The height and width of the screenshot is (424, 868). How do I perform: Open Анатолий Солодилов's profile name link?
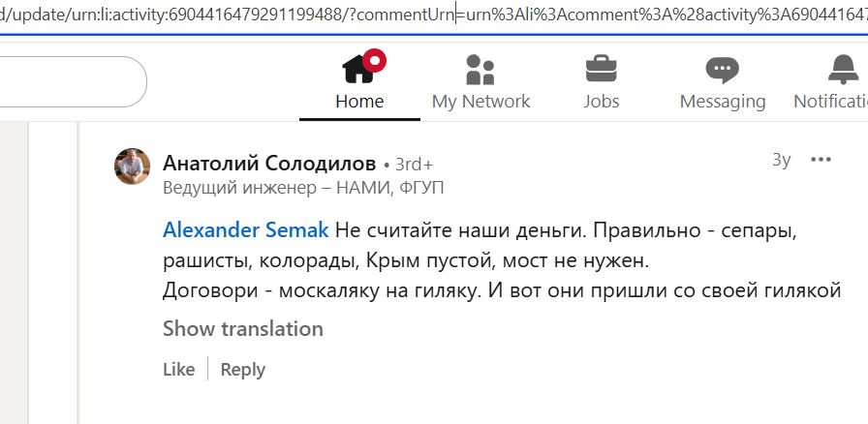270,163
